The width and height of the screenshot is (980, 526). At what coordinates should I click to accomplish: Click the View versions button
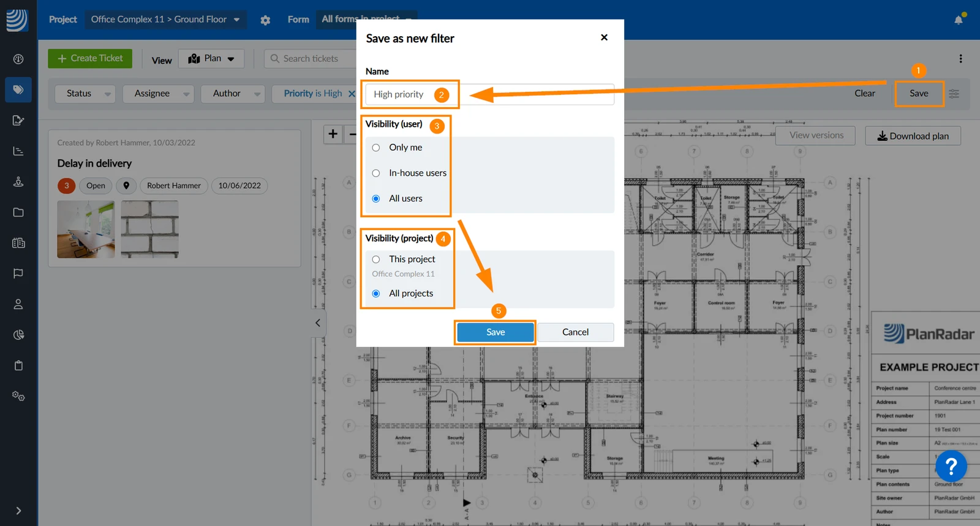tap(816, 135)
